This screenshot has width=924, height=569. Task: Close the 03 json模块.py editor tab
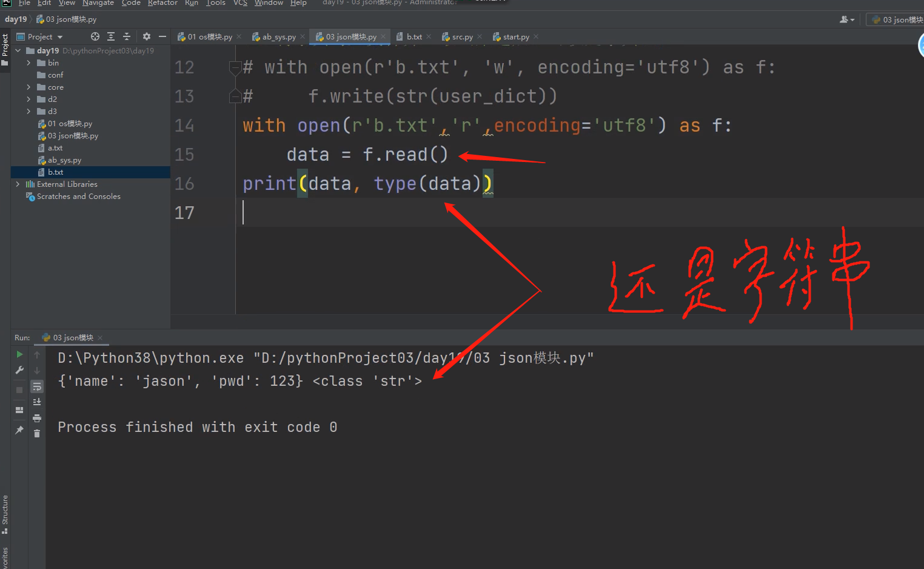(x=383, y=37)
